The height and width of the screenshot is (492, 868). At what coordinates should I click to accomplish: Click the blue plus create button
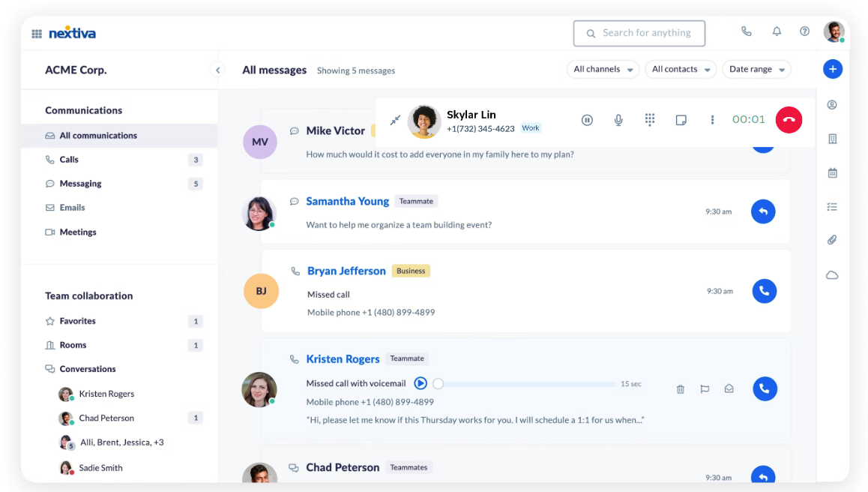click(833, 69)
